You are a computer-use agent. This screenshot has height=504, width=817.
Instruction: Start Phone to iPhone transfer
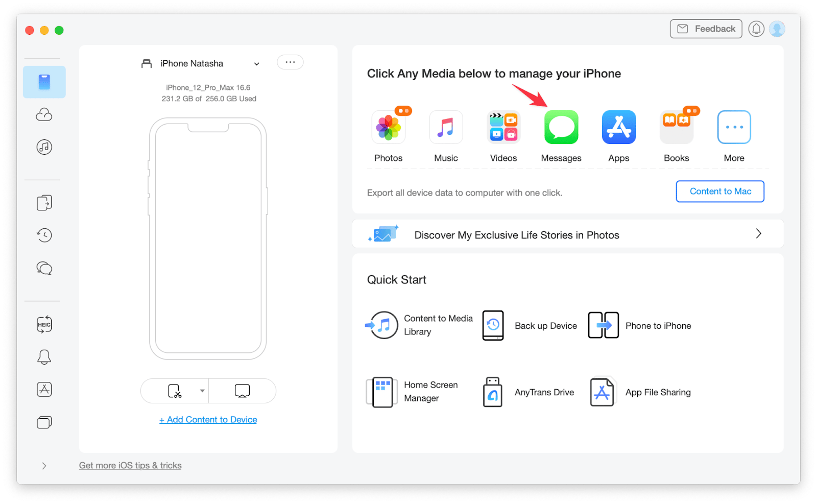639,326
